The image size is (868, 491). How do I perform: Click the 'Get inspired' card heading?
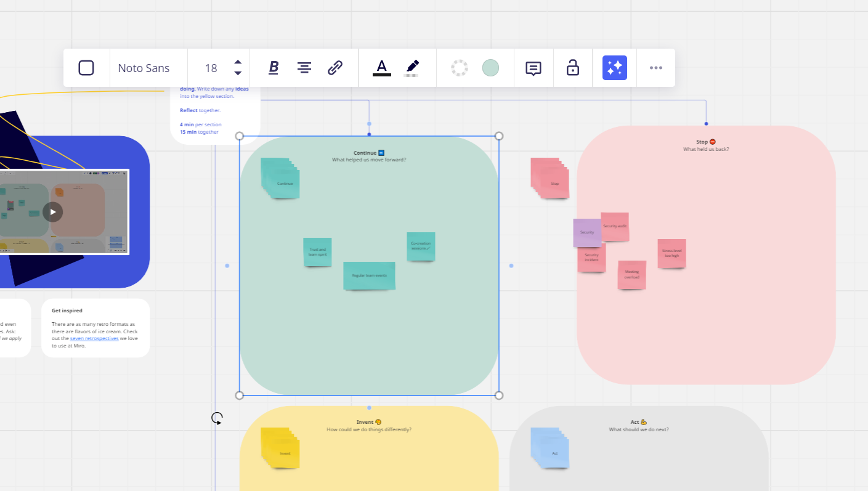pos(67,310)
